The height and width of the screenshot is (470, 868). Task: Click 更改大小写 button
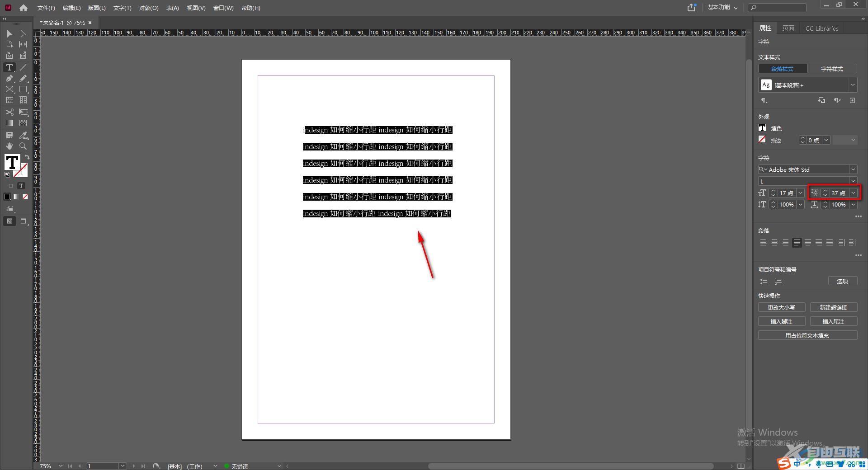pos(781,307)
